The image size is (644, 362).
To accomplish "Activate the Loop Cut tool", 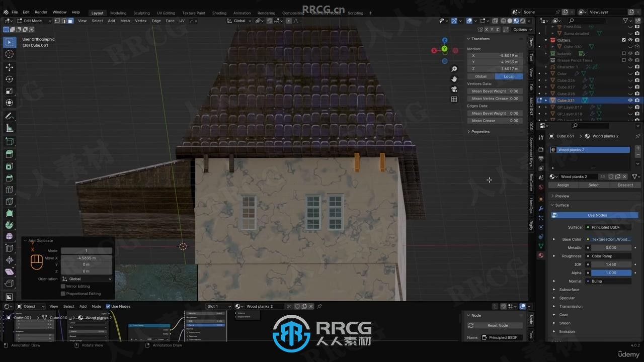I will point(10,190).
